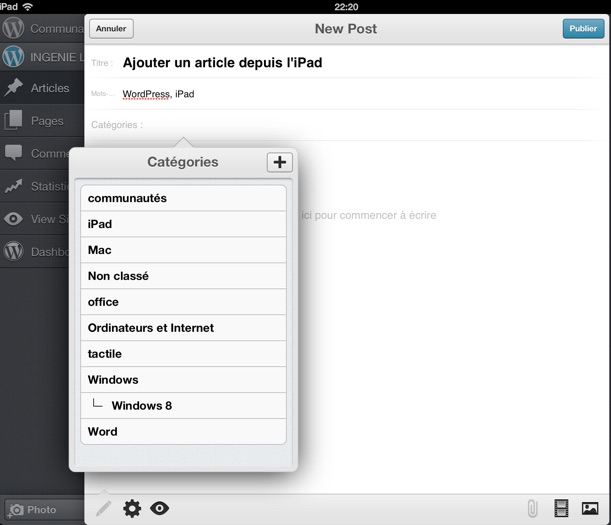Screen dimensions: 611x525
Task: Click the statistics graph icon
Action: pyautogui.click(x=14, y=186)
